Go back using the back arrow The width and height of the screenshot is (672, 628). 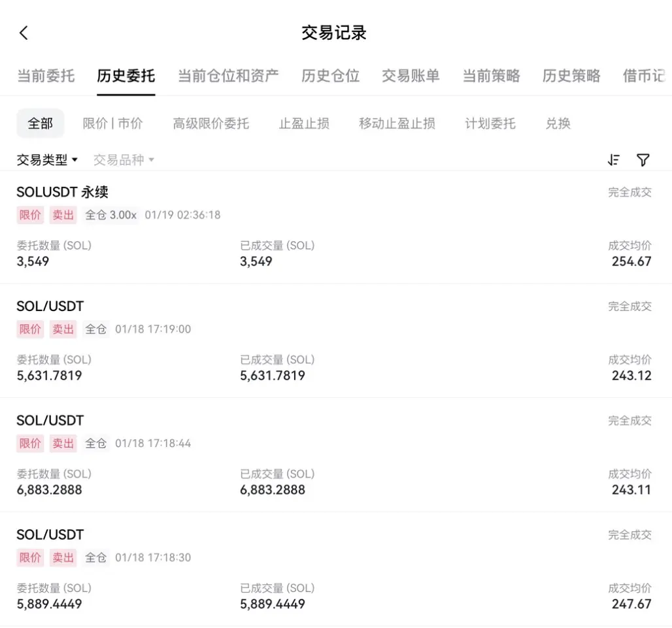[24, 33]
